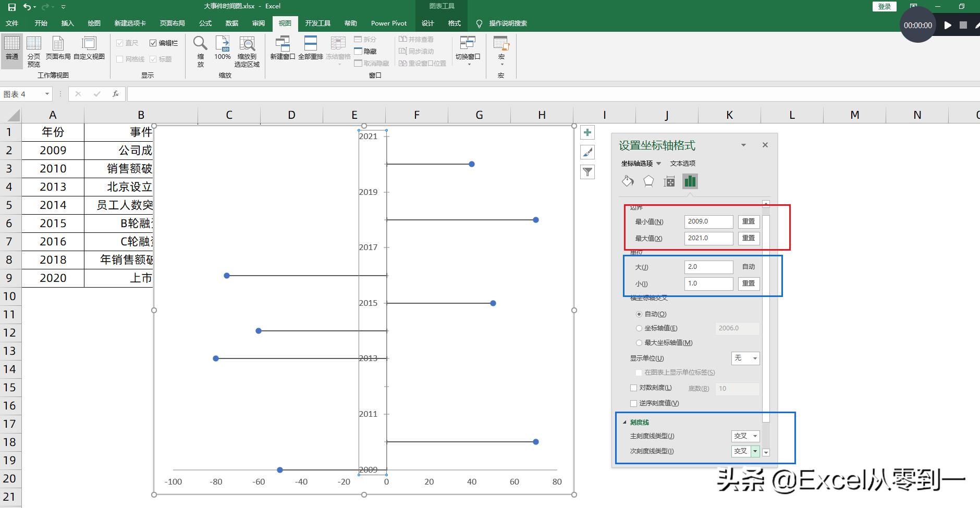
Task: Click the Chart Elements plus icon
Action: pos(587,133)
